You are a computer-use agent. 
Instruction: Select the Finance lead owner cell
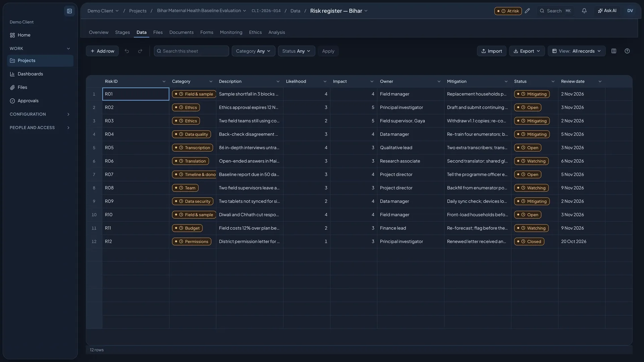[411, 228]
